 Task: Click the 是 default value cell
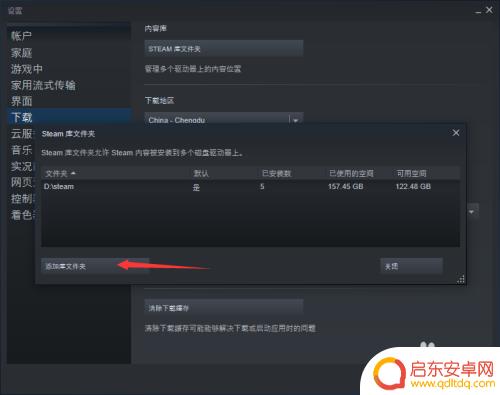pos(196,187)
